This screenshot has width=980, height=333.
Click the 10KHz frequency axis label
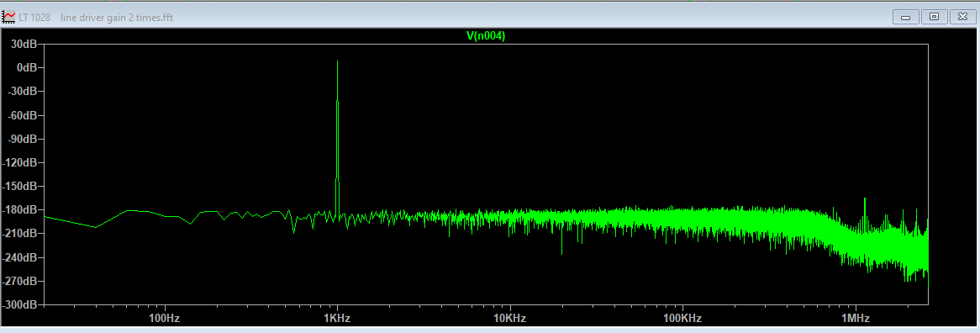pos(510,318)
